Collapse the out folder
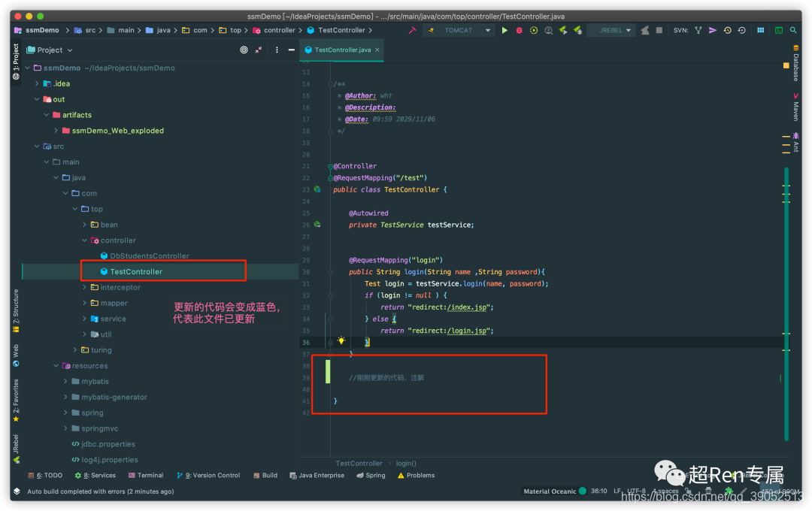The width and height of the screenshot is (812, 511). [37, 99]
